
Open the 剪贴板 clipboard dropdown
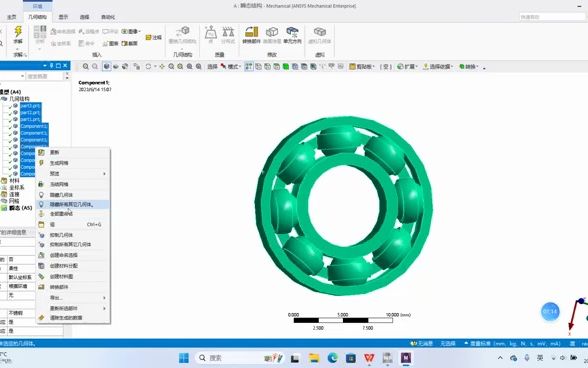pos(362,66)
